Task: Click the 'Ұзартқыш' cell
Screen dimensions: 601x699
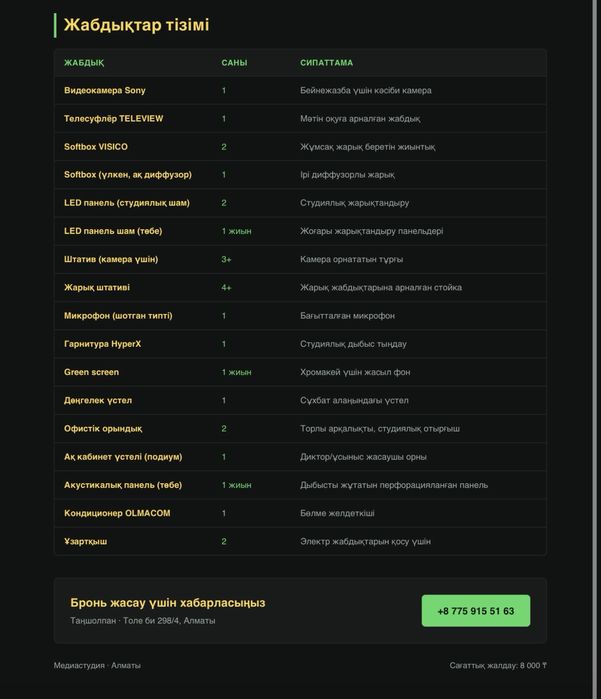Action: [x=85, y=541]
